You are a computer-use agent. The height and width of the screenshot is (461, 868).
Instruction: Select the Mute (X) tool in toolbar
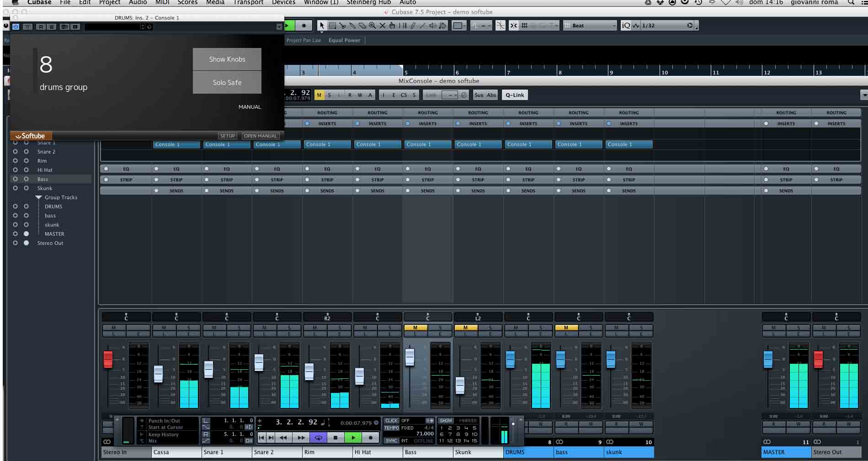pos(382,26)
